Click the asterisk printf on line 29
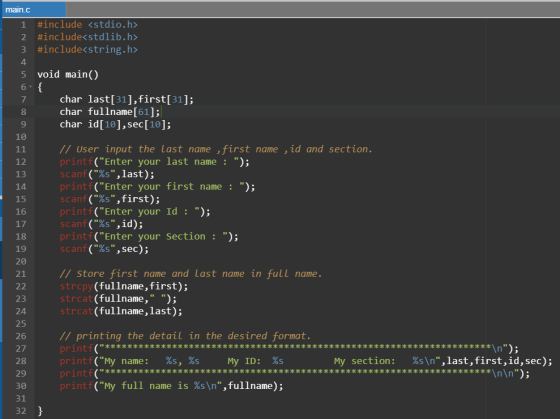The width and height of the screenshot is (560, 419). click(295, 373)
